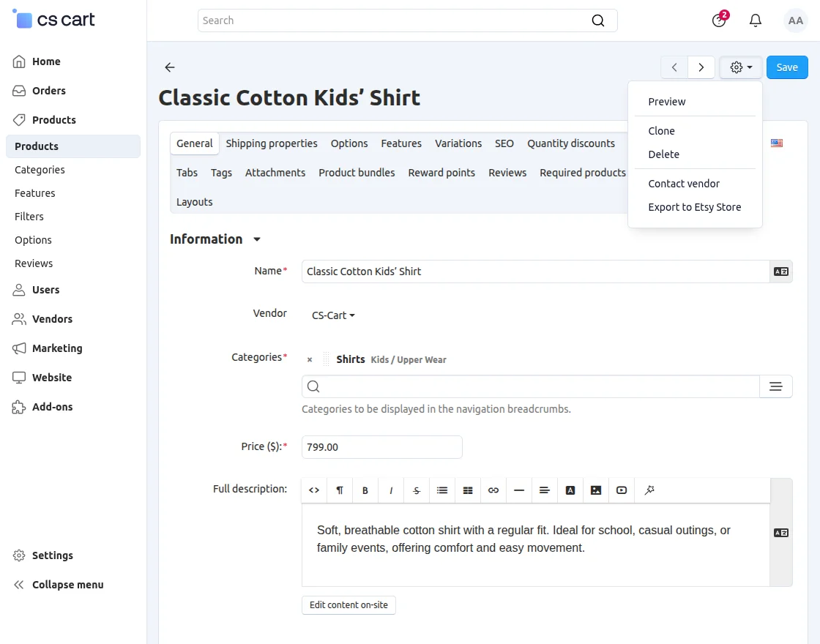Click into the full description text area
This screenshot has width=820, height=644.
click(535, 544)
